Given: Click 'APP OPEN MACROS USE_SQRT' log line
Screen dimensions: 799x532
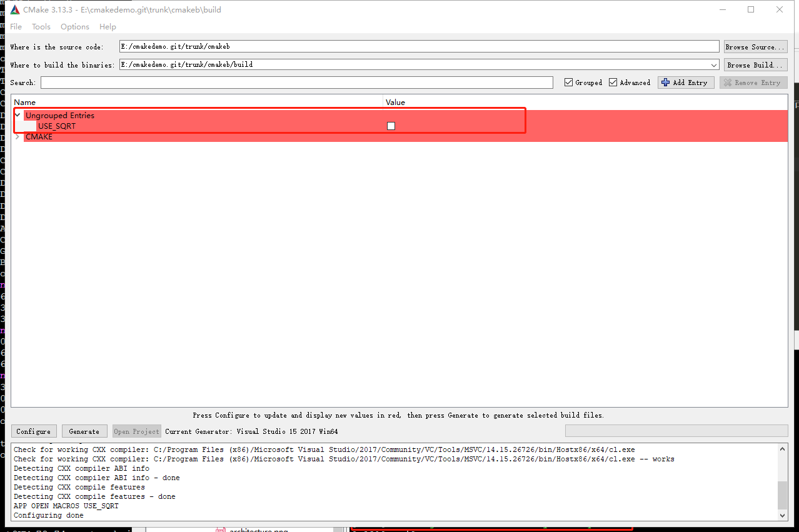Looking at the screenshot, I should pyautogui.click(x=66, y=506).
